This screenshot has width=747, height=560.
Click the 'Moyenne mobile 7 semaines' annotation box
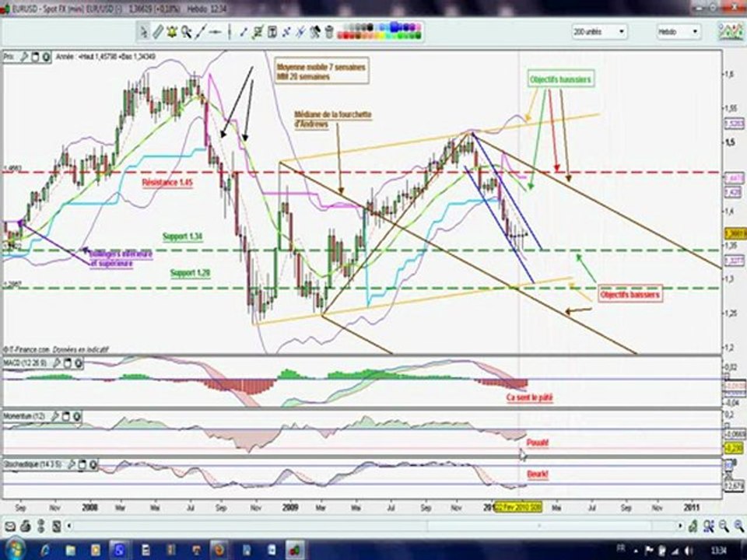321,72
